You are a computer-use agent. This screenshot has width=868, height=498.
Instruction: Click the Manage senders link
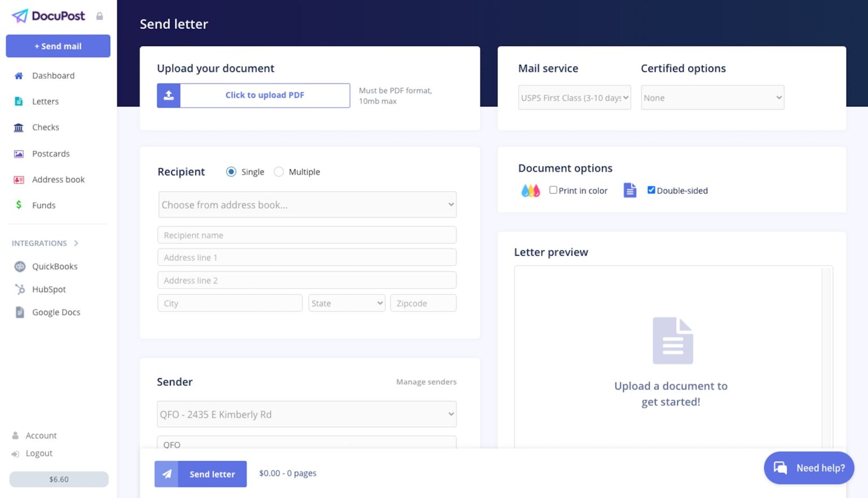coord(426,382)
